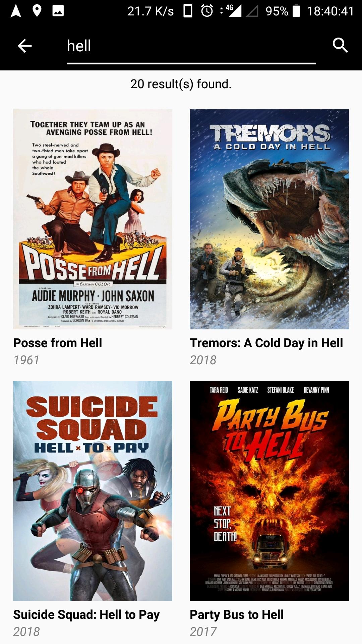Screen dimensions: 362x644
Task: Open the Suicide Squad Hell to Pay poster
Action: point(93,491)
